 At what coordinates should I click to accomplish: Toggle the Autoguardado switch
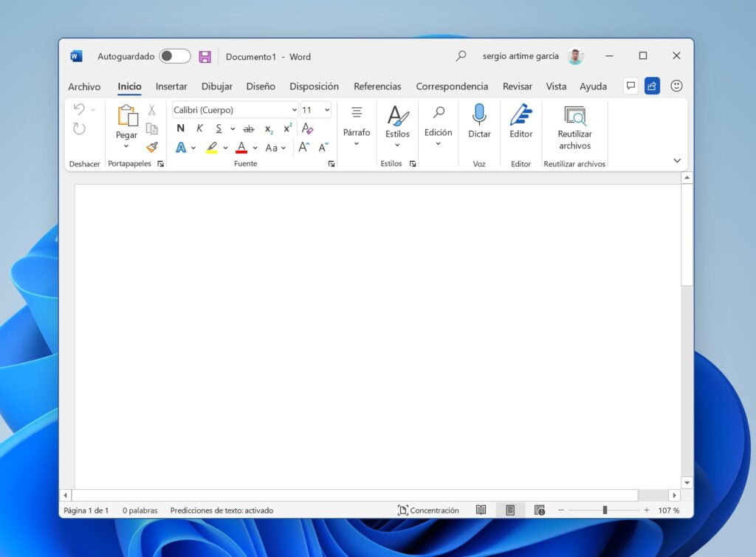[174, 56]
